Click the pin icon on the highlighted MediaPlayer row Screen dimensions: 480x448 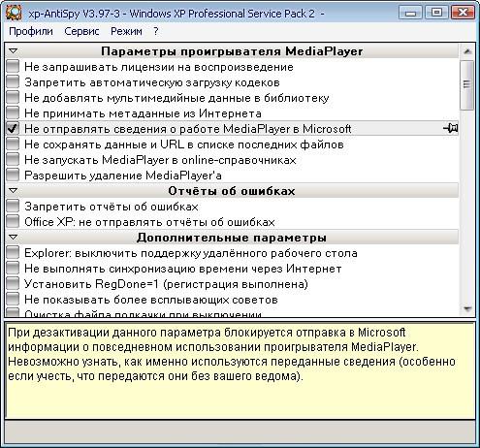tap(451, 128)
